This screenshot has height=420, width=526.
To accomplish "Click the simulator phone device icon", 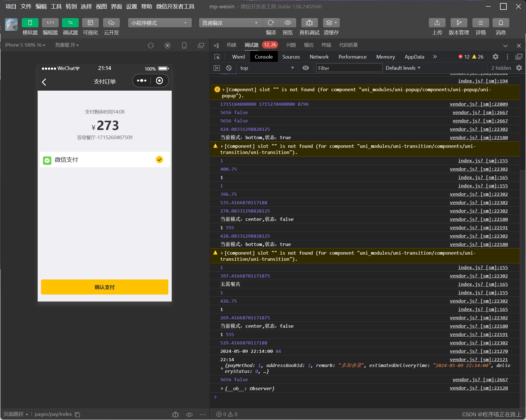I will pyautogui.click(x=184, y=45).
